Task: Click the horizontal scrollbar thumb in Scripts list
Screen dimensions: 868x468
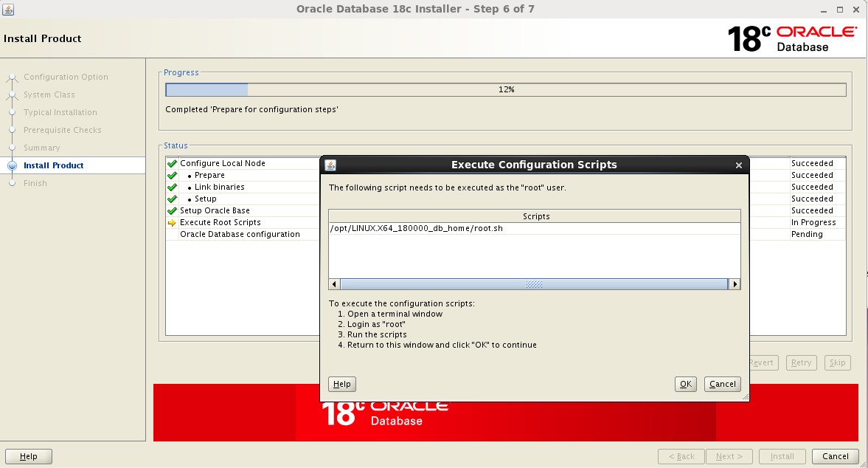Action: 534,284
